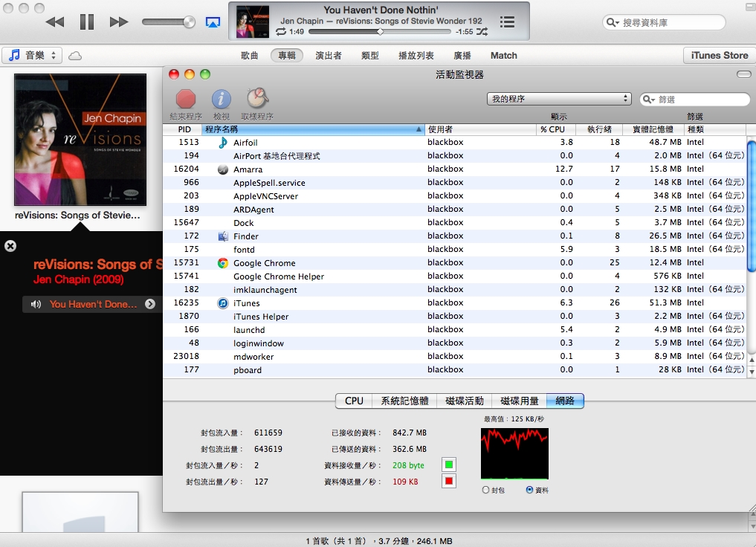This screenshot has height=547, width=756.
Task: Open the Up Next list icon
Action: [507, 22]
